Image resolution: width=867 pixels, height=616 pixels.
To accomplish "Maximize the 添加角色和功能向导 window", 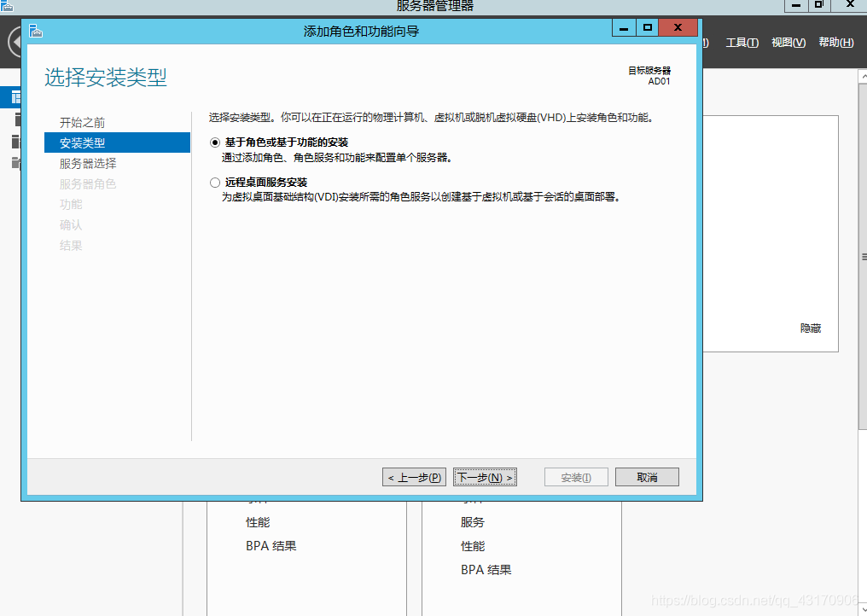I will click(x=648, y=27).
